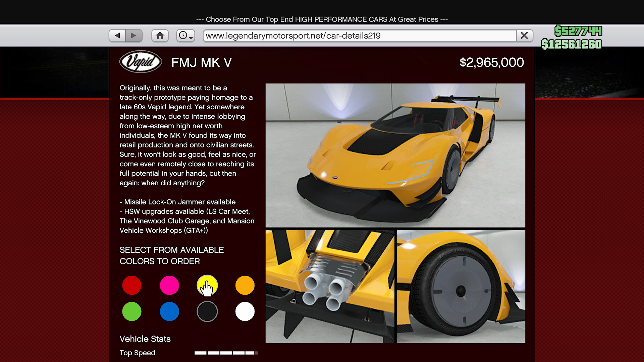Pick the yellow color swatch

207,285
